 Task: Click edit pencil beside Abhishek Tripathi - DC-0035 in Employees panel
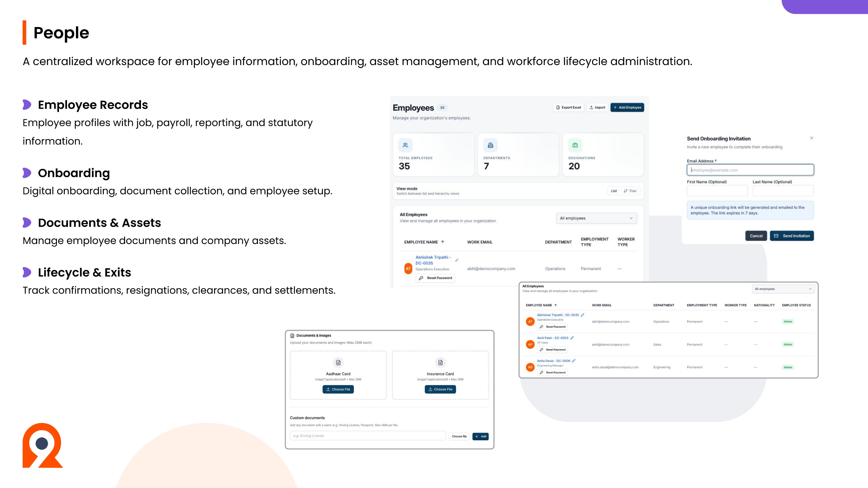[457, 260]
